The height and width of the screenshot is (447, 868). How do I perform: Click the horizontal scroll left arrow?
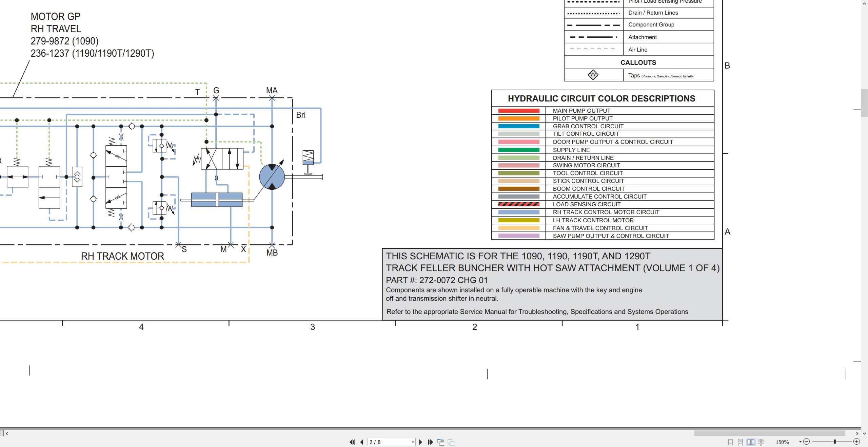[x=7, y=433]
